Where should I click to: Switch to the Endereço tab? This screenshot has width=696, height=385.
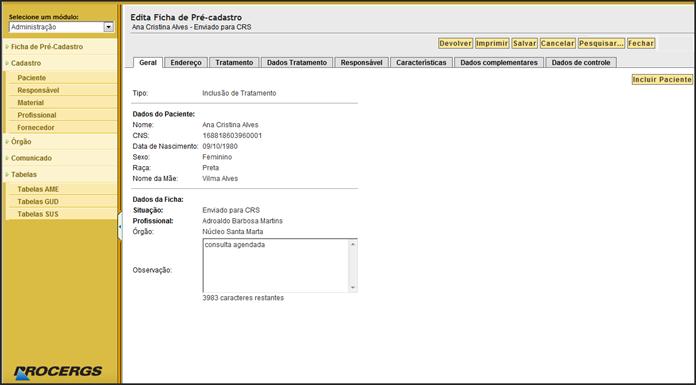click(x=186, y=63)
